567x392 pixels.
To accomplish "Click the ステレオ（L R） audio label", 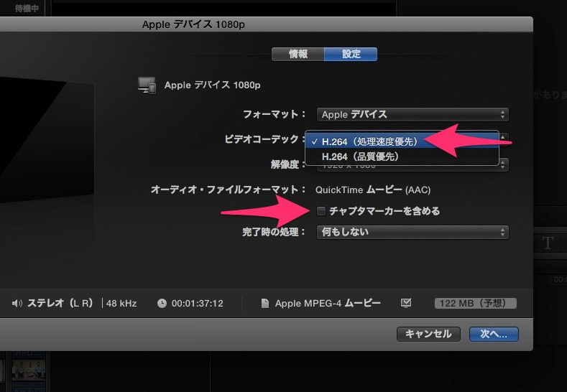I will point(60,303).
